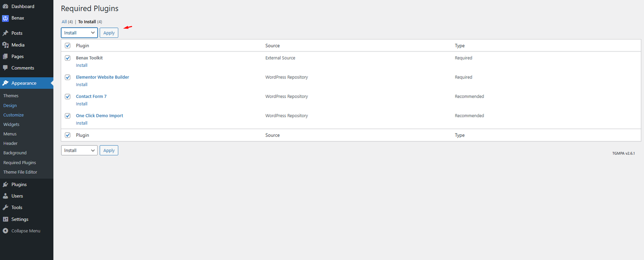The width and height of the screenshot is (644, 260).
Task: Click the Comments speech bubble icon
Action: (5, 68)
